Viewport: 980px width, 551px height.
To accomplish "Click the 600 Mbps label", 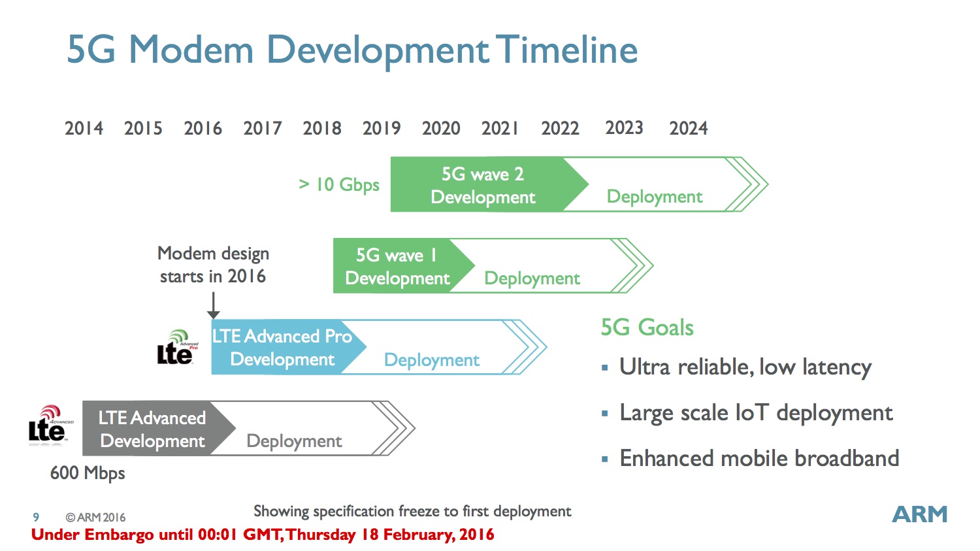I will (88, 473).
